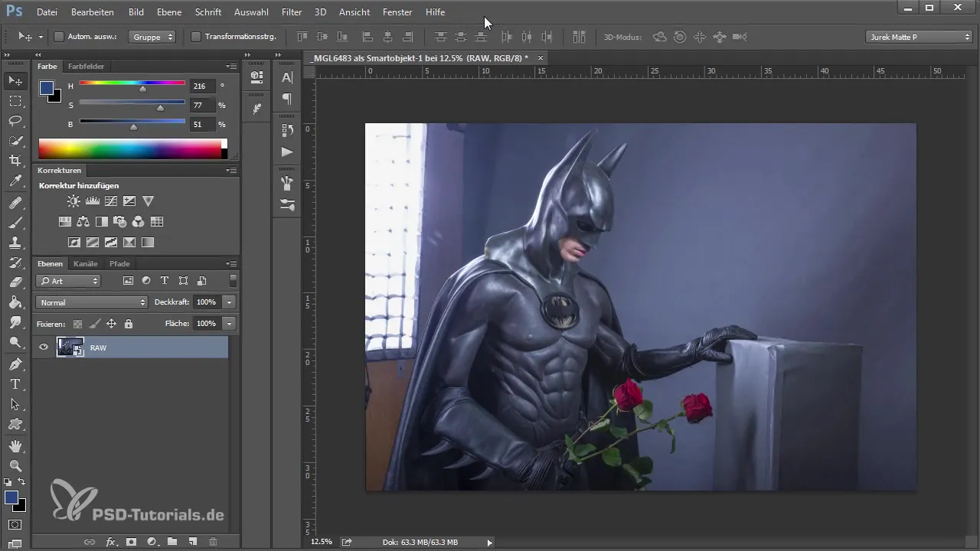Screen dimensions: 980x551
Task: Add Levels adjustment from Korrekturen panel
Action: pos(93,201)
